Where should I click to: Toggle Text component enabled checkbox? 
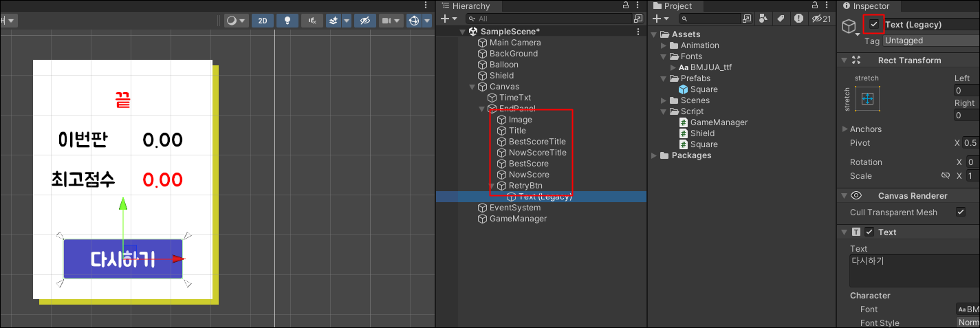tap(869, 232)
